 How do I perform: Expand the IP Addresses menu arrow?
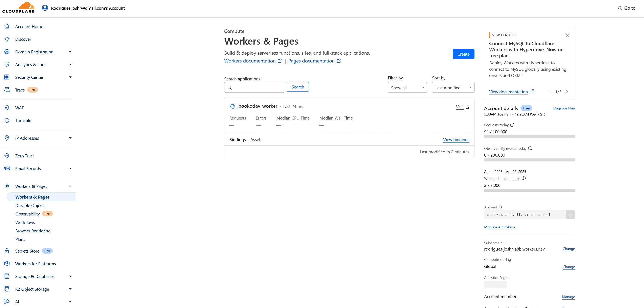[x=70, y=138]
